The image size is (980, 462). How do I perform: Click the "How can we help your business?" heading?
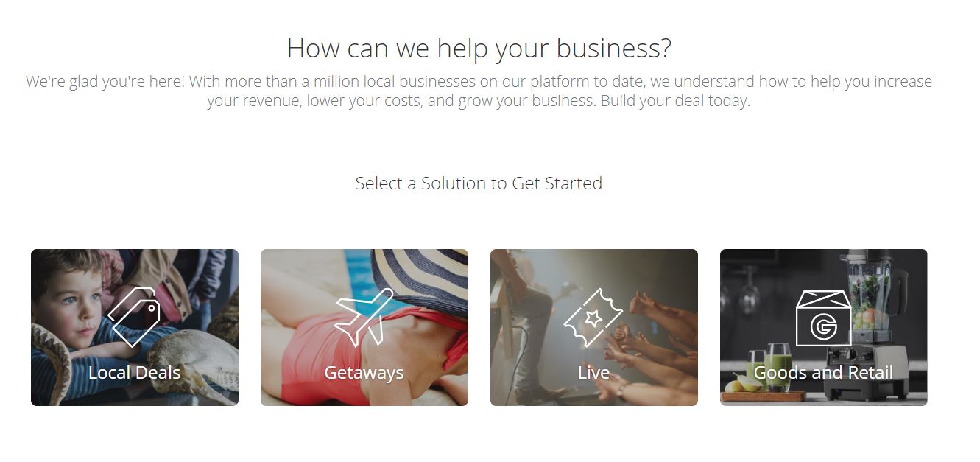click(x=479, y=49)
